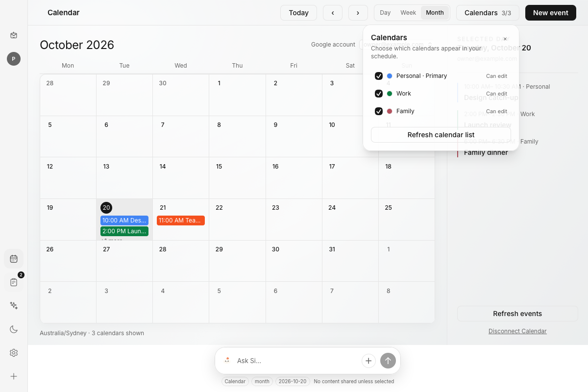Image resolution: width=588 pixels, height=392 pixels.
Task: Open the inbox mail icon in sidebar
Action: 14,35
